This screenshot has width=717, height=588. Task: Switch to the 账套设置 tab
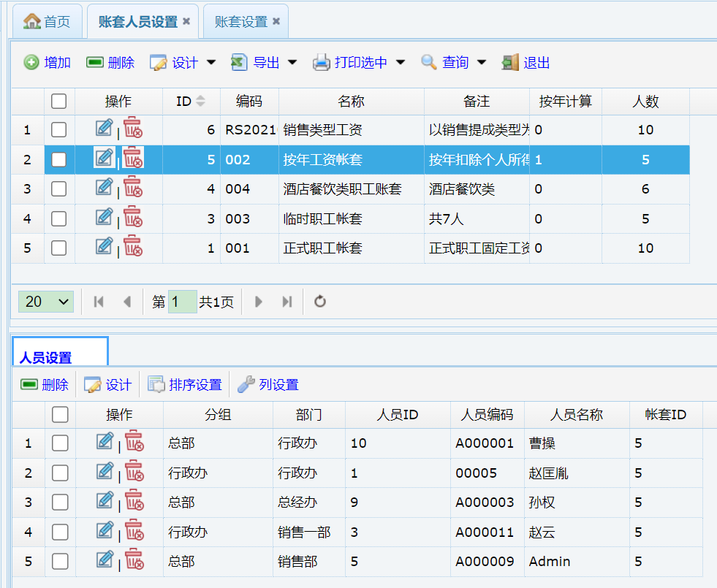240,22
